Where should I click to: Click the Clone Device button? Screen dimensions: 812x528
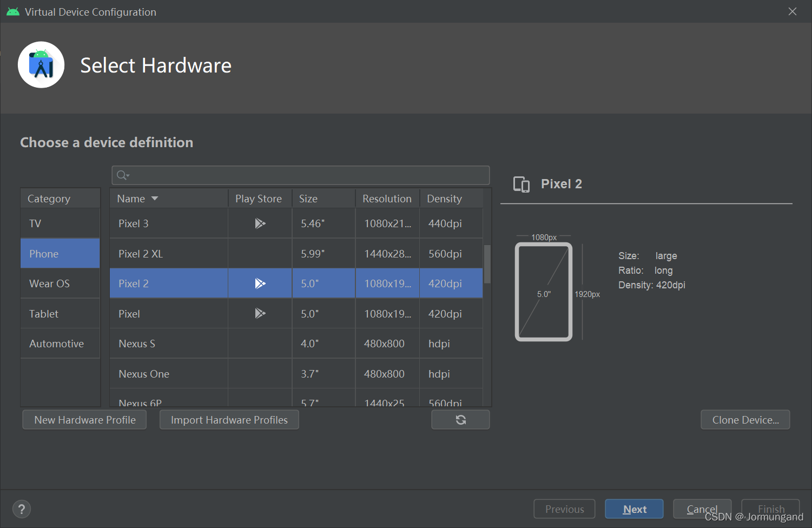click(745, 420)
